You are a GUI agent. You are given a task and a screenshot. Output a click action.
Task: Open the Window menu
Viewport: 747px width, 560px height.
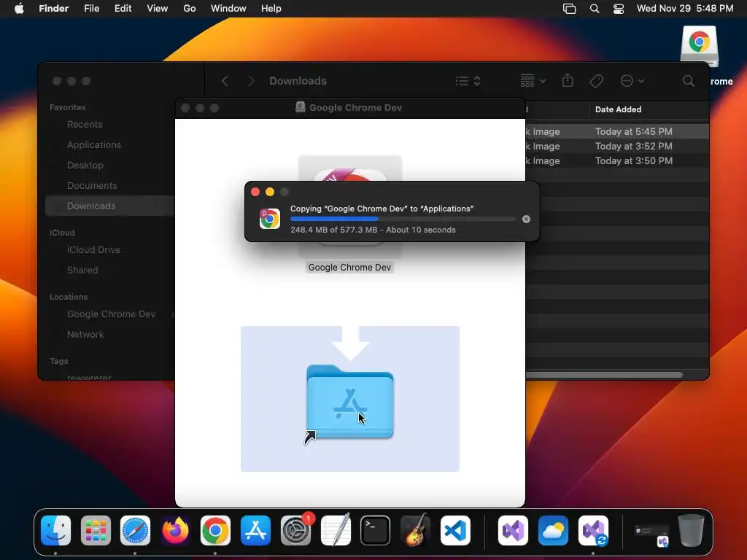coord(228,9)
